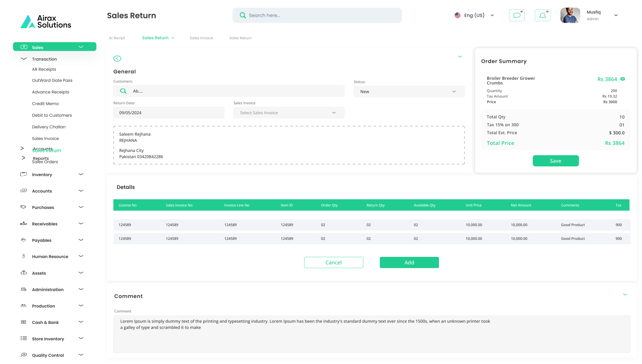Screen dimensions: 642x364
Task: Click the Cash & Bank sidebar icon
Action: click(24, 322)
